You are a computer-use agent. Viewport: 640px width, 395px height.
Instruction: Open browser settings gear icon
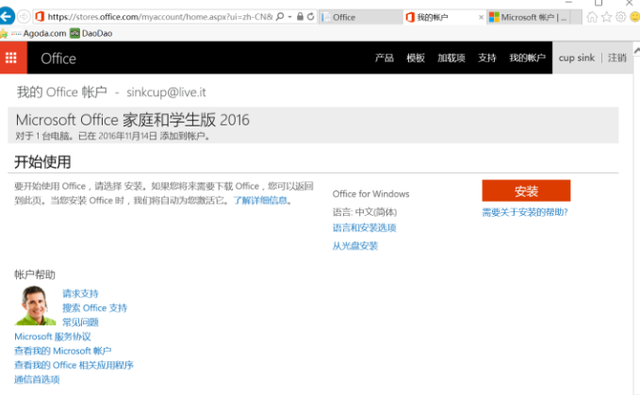click(x=620, y=17)
